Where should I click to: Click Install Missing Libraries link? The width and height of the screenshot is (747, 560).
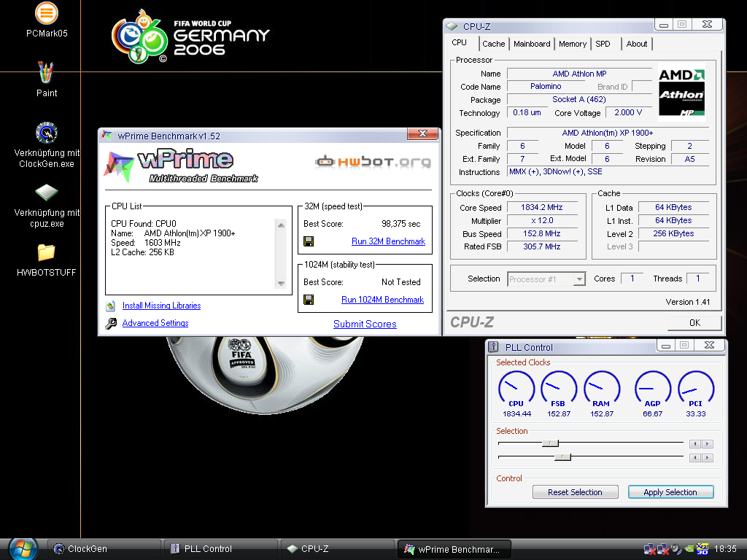161,306
